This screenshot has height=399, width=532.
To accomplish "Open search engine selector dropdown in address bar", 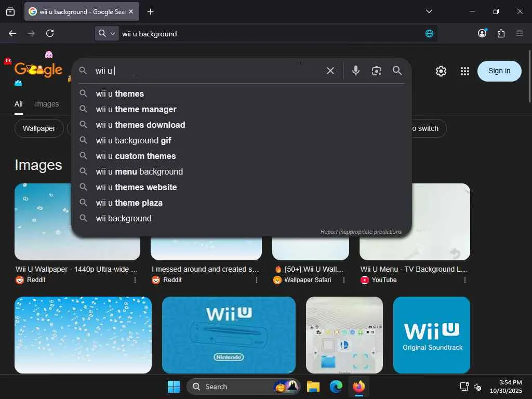I will (107, 33).
